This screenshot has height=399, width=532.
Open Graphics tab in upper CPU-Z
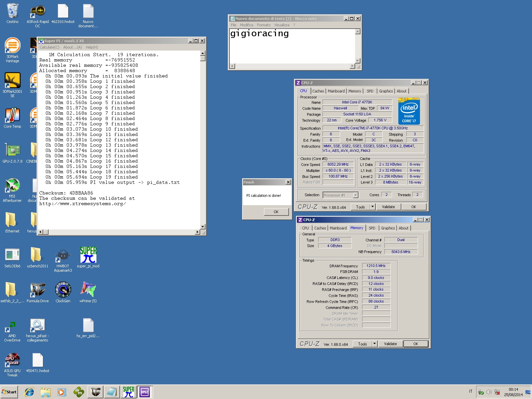click(x=386, y=91)
